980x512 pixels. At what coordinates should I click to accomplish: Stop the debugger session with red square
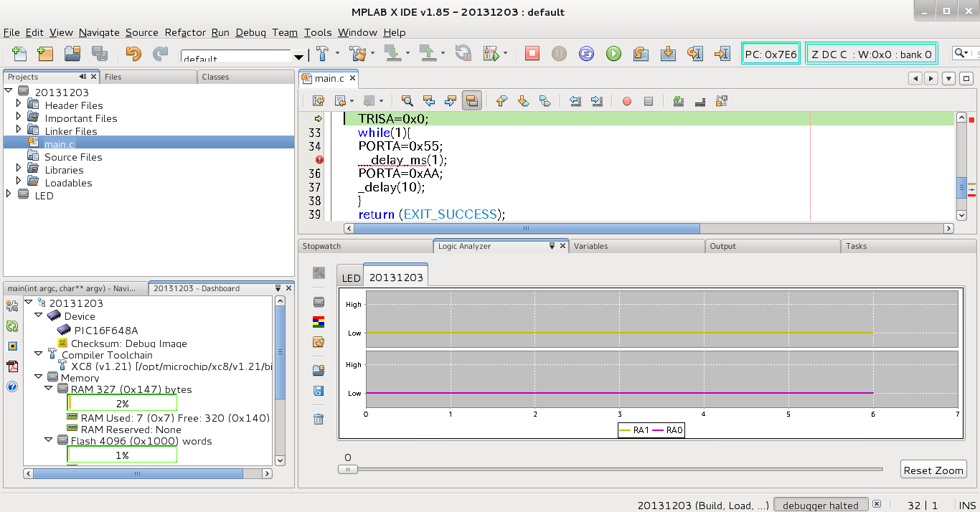532,54
